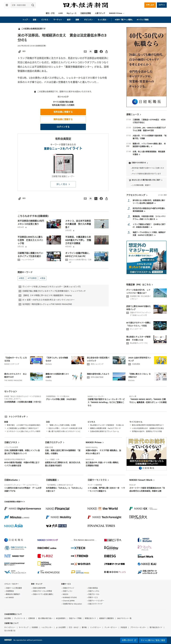Viewport: 171px width, 644px height.
Task: Click the サイトに関するご意見ご要望 footer button
Action: (x=153, y=640)
